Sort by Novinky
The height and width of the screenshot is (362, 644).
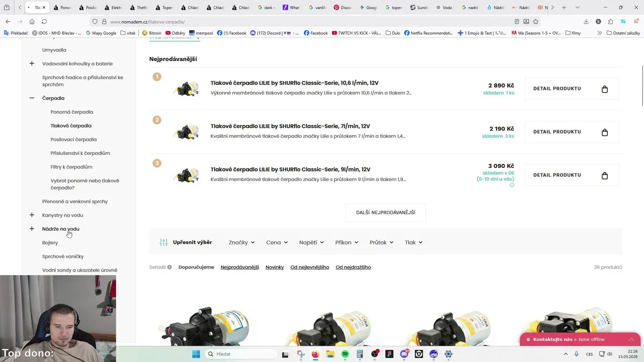point(275,267)
